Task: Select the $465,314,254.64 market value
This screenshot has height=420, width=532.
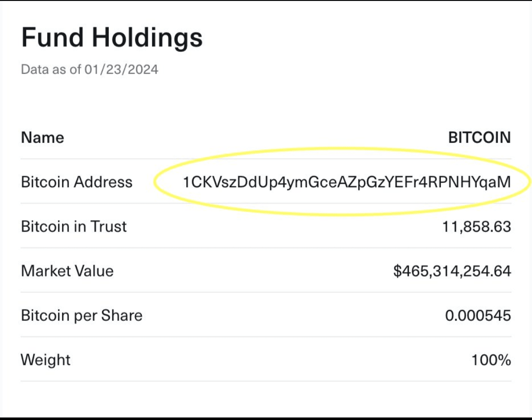Action: 452,271
